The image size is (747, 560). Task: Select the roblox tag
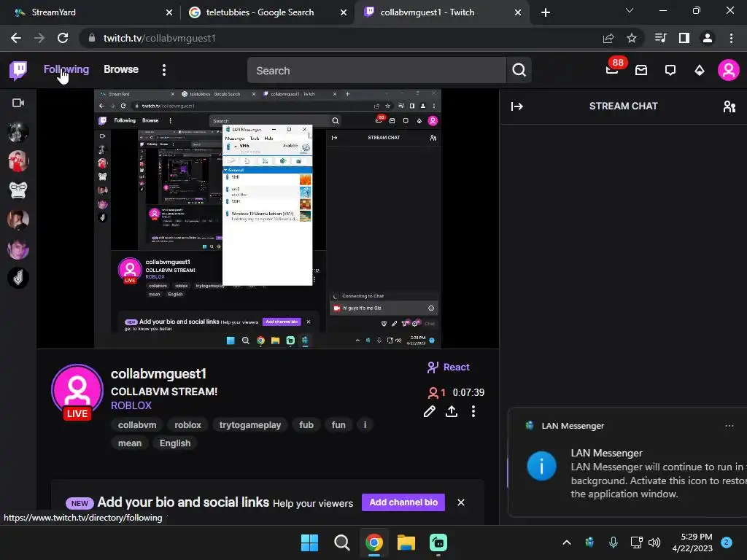click(187, 425)
